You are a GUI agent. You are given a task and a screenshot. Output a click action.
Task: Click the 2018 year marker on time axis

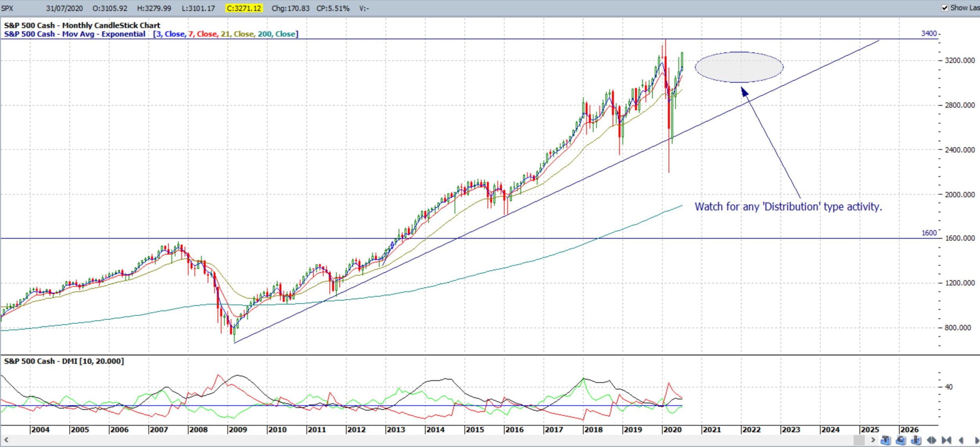(593, 430)
